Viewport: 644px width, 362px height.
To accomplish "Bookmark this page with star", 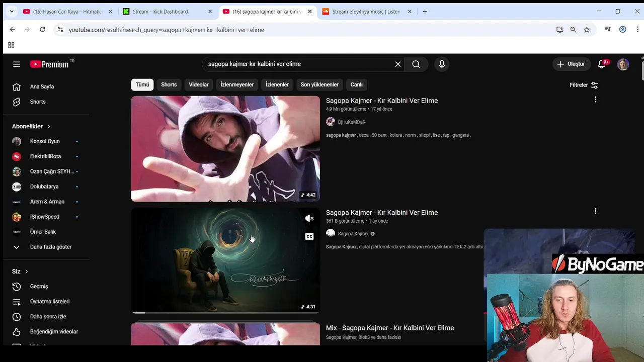I will tap(587, 30).
